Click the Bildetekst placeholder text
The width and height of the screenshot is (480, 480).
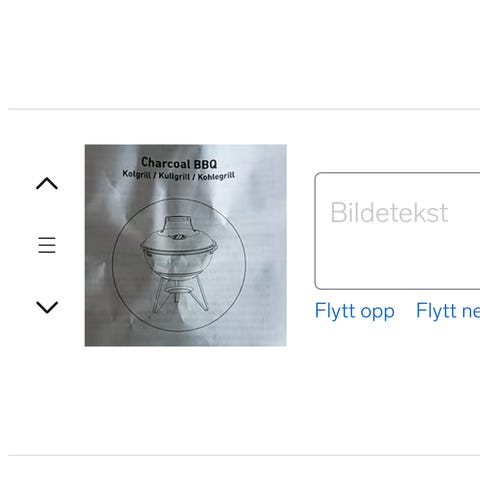[x=389, y=212]
